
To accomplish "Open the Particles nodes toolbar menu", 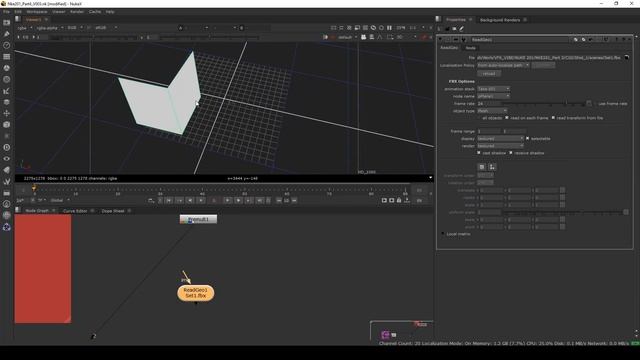I will (x=7, y=136).
